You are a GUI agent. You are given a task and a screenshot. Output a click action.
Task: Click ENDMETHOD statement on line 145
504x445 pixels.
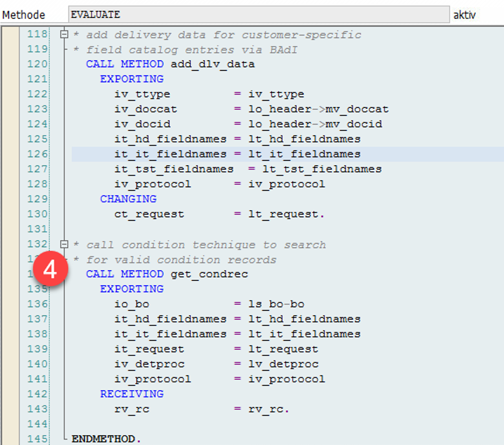(x=106, y=439)
